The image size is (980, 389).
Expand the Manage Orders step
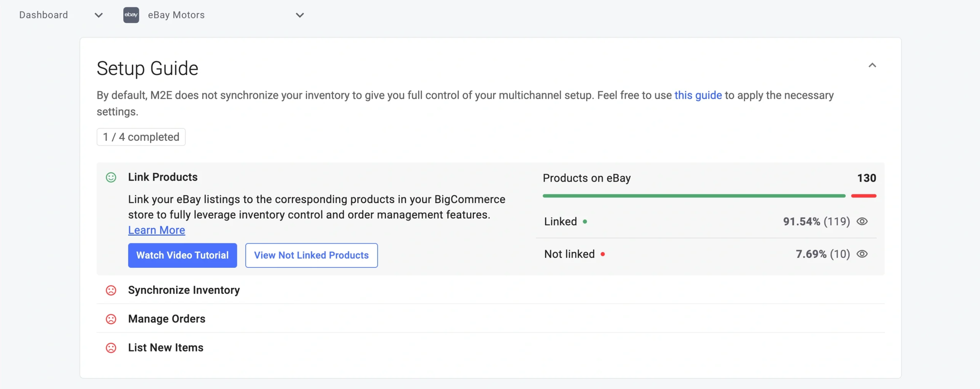[167, 319]
